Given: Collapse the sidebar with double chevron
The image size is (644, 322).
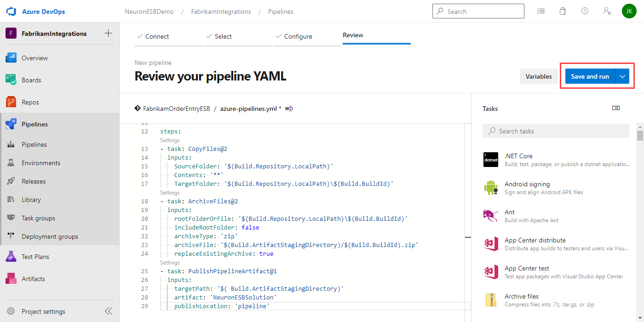Looking at the screenshot, I should pyautogui.click(x=109, y=311).
